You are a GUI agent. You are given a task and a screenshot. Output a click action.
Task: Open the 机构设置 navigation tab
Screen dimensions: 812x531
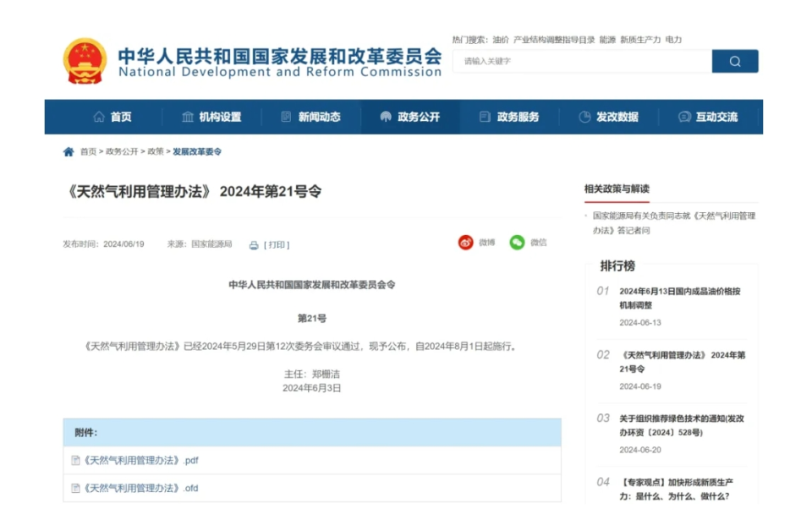tap(211, 117)
